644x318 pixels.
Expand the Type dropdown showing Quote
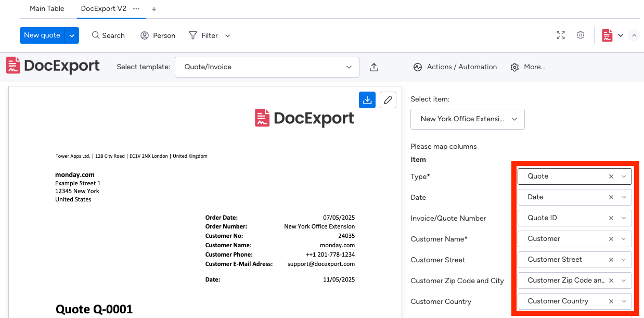(624, 176)
